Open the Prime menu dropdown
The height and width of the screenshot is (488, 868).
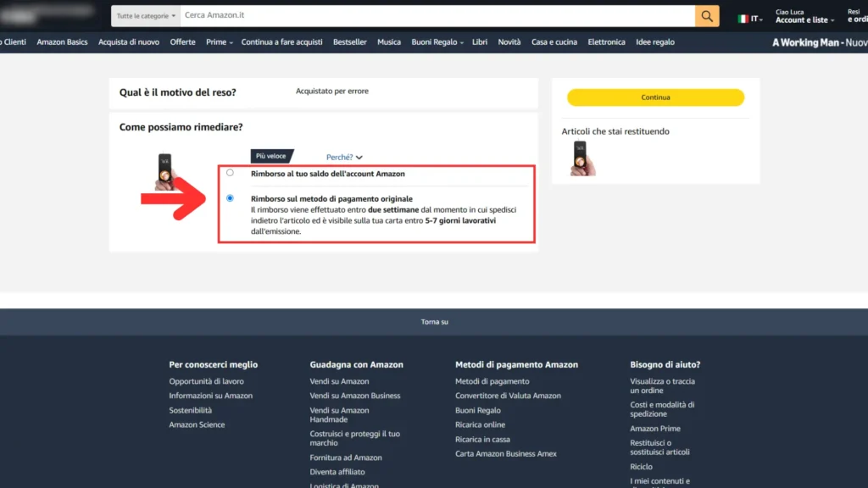tap(220, 42)
